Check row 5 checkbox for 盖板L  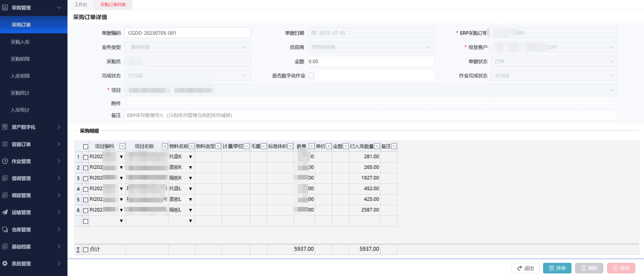[85, 200]
